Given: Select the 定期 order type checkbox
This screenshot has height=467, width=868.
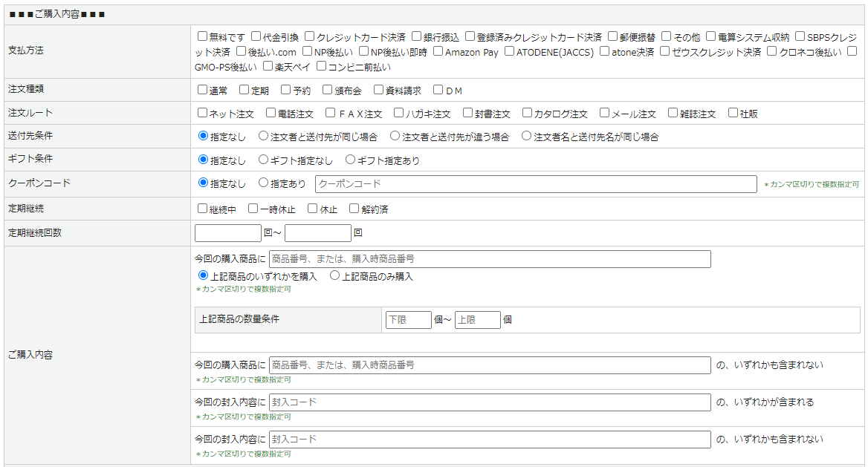Looking at the screenshot, I should coord(244,91).
